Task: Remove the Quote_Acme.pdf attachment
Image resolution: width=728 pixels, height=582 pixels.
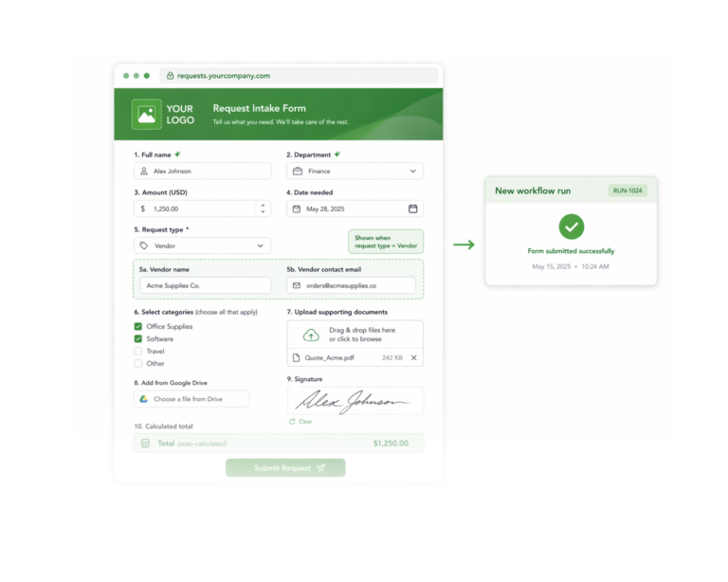Action: [413, 358]
